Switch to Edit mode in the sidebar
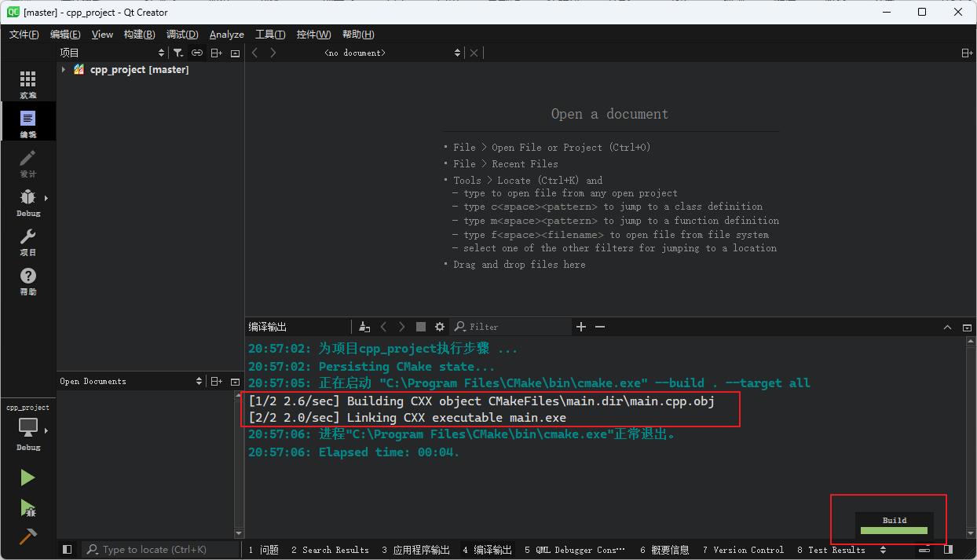Image resolution: width=977 pixels, height=560 pixels. click(x=27, y=121)
